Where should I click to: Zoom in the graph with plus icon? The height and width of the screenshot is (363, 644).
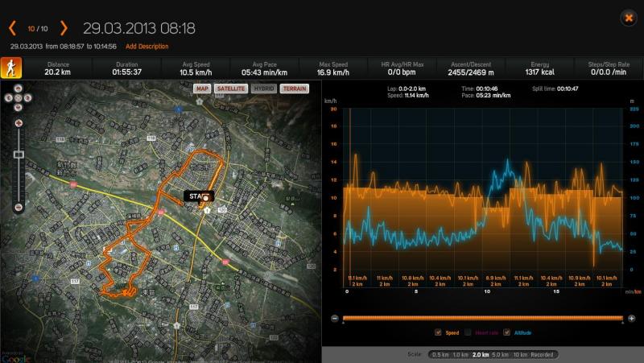click(x=632, y=318)
